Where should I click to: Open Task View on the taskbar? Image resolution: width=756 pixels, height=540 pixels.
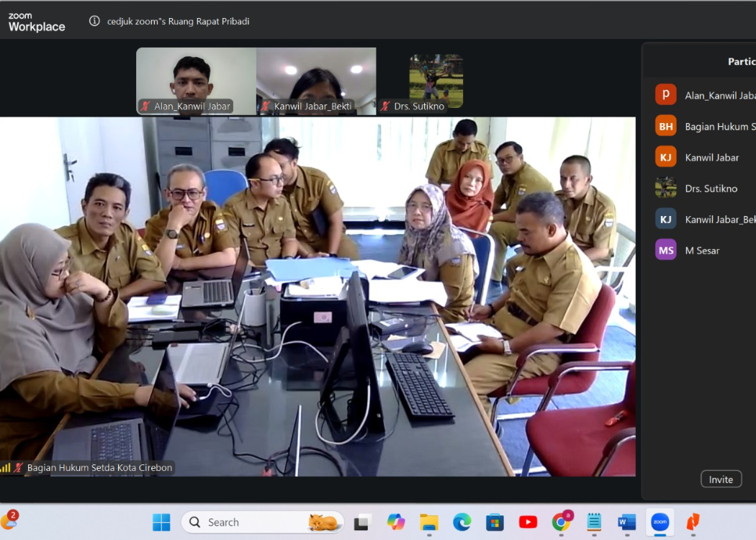(363, 522)
